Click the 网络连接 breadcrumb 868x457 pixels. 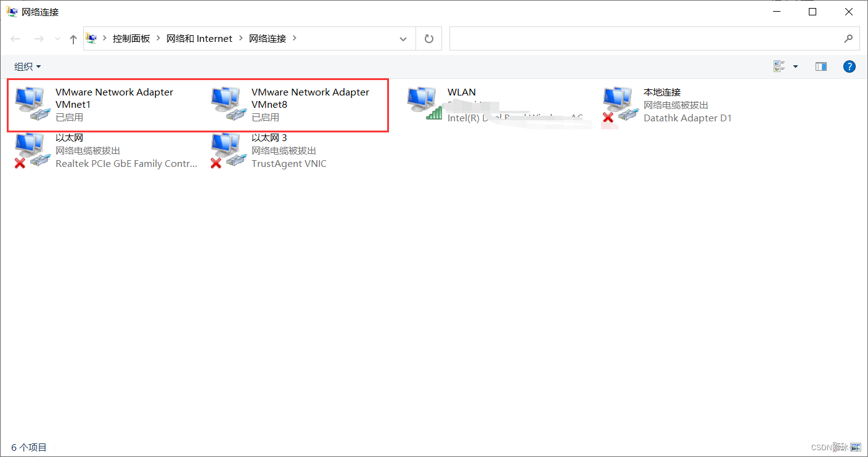(x=268, y=38)
